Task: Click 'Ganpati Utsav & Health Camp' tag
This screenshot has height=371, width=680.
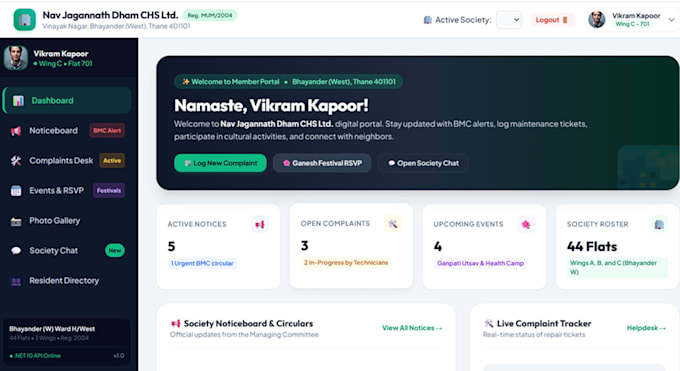Action: [481, 263]
